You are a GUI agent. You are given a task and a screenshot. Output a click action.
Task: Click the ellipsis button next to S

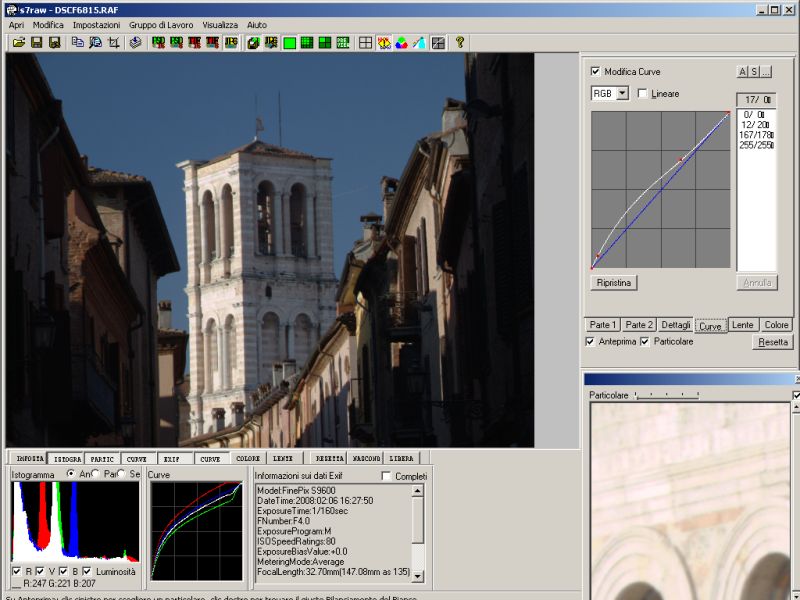pos(766,72)
